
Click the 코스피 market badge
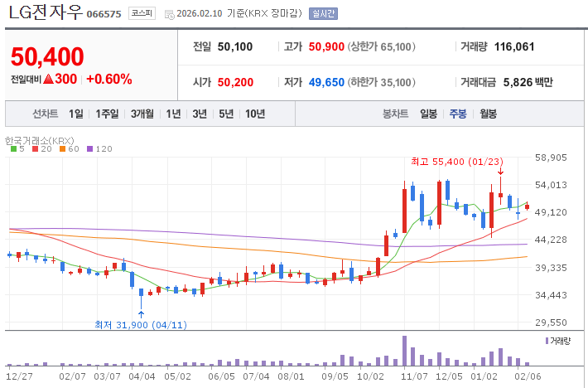pos(142,13)
